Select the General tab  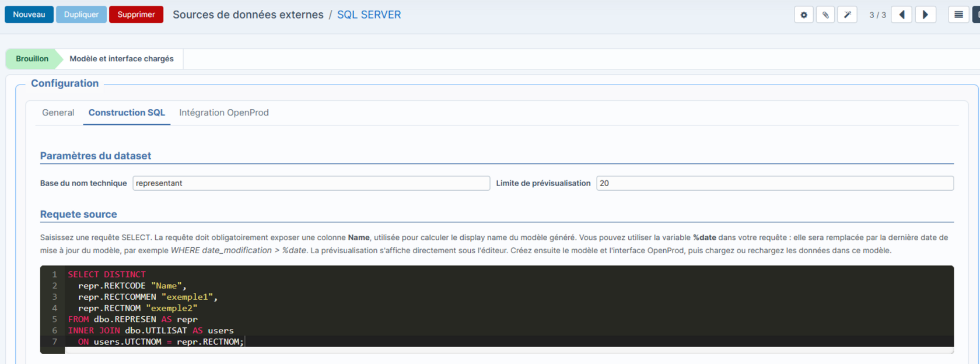pyautogui.click(x=58, y=113)
